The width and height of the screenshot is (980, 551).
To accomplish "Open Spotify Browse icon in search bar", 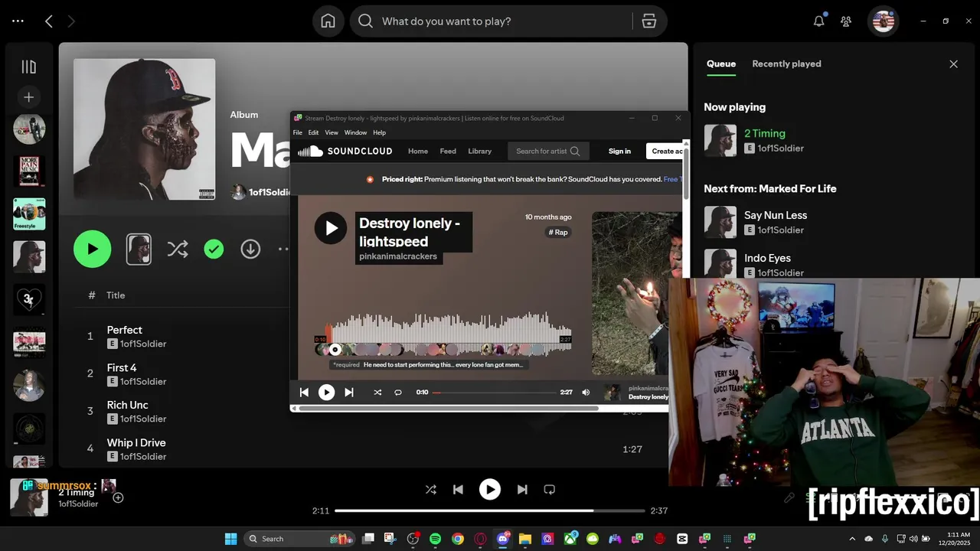I will coord(649,21).
